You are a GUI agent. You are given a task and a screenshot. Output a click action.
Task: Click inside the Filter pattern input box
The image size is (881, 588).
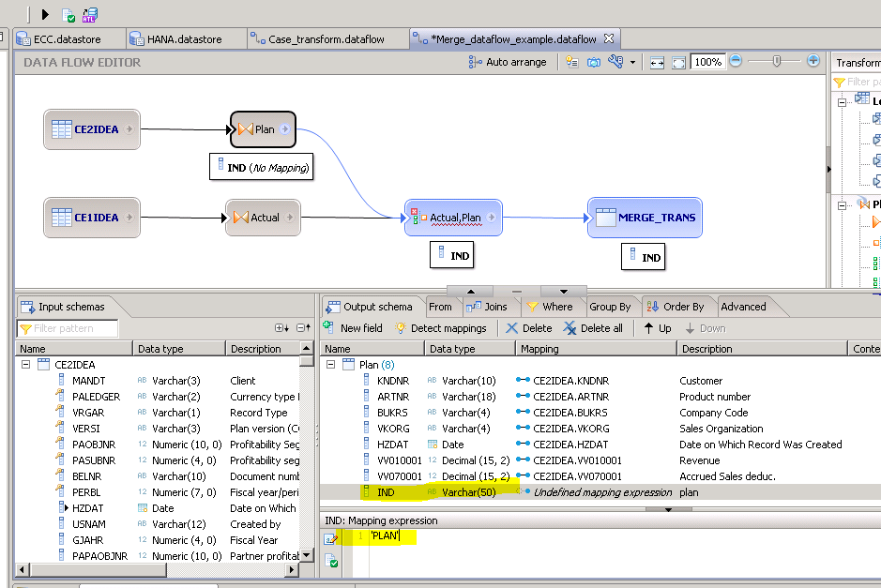(x=66, y=328)
